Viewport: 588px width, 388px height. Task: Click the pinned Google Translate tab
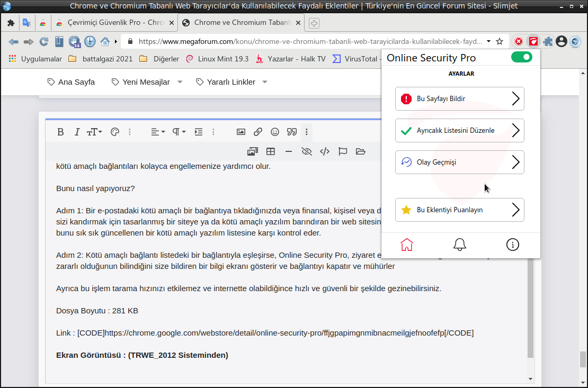tap(26, 22)
